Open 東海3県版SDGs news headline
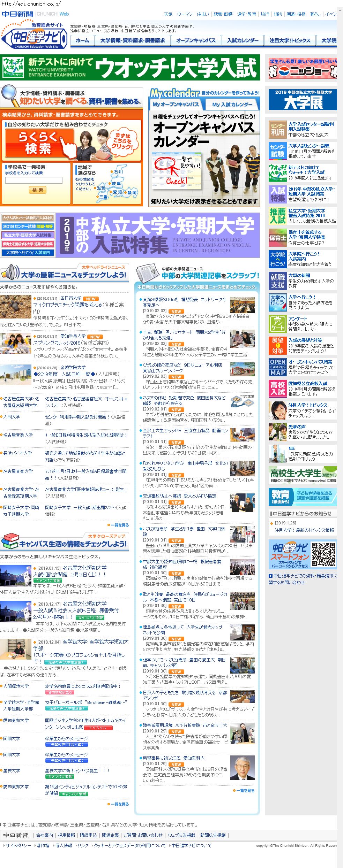343x868 pixels. tap(184, 302)
